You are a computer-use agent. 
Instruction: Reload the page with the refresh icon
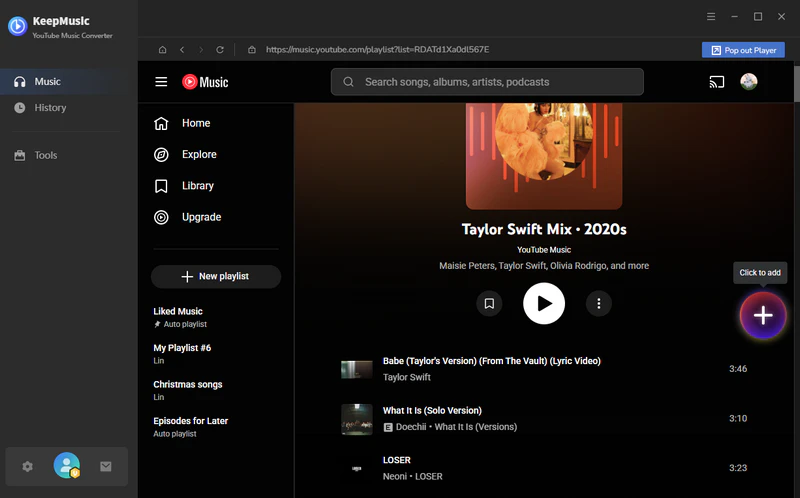coord(220,49)
